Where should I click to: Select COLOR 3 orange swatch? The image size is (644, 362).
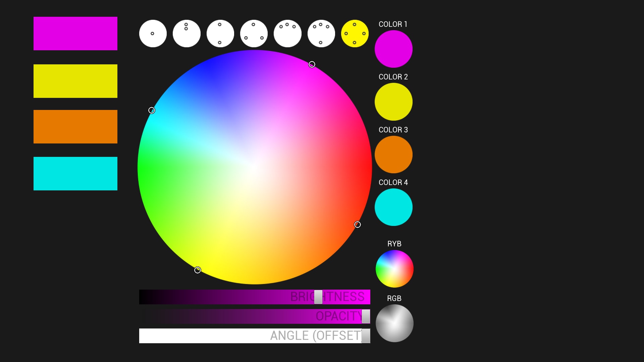[393, 154]
